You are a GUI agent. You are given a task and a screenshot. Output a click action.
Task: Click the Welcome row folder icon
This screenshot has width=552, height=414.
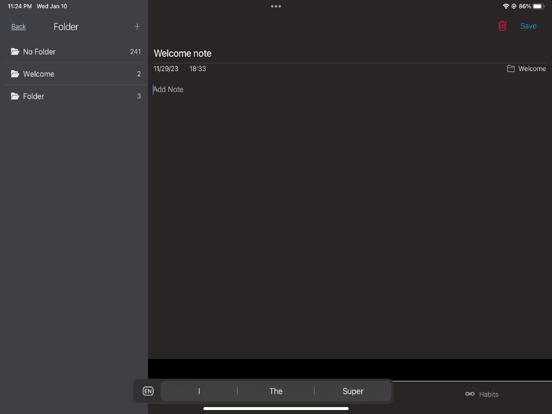click(x=15, y=74)
